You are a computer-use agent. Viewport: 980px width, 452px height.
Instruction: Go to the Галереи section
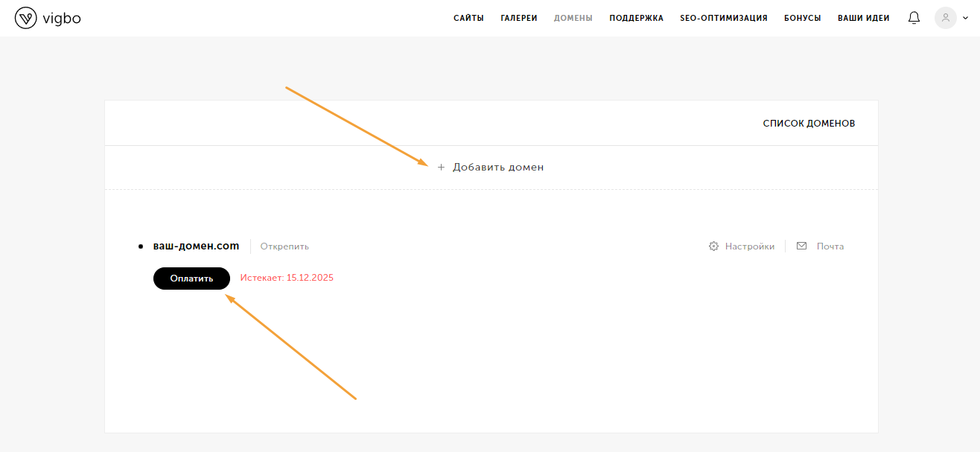coord(518,19)
